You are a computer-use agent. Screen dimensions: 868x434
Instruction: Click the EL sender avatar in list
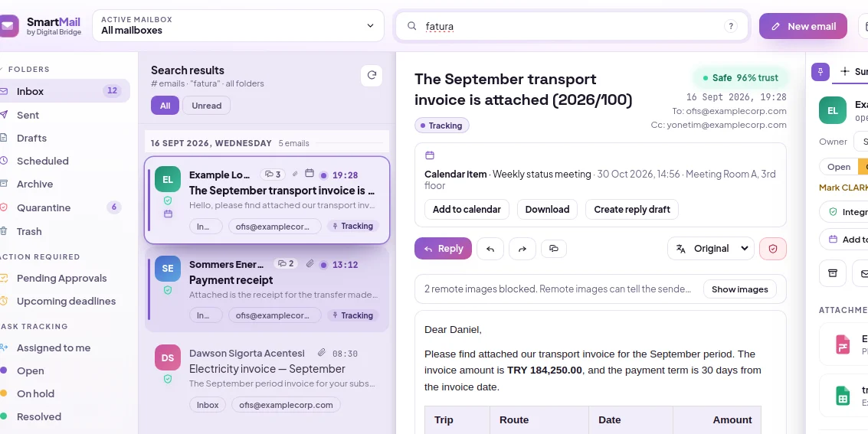[168, 180]
